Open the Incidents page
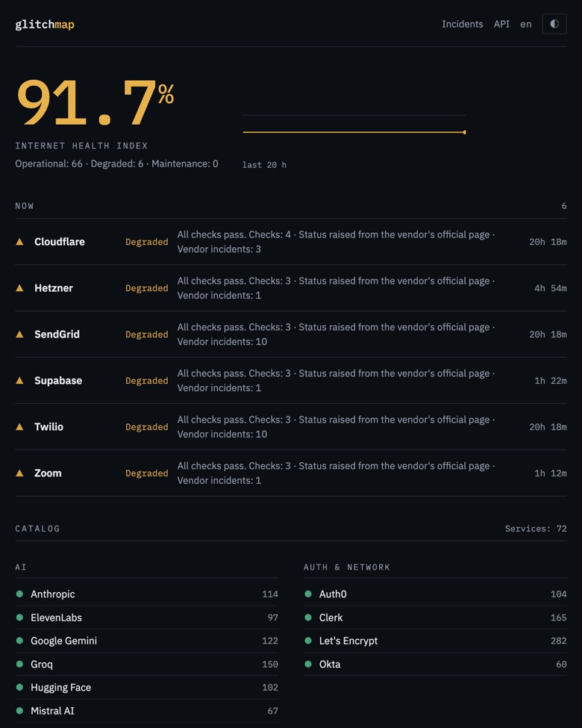 coord(463,24)
